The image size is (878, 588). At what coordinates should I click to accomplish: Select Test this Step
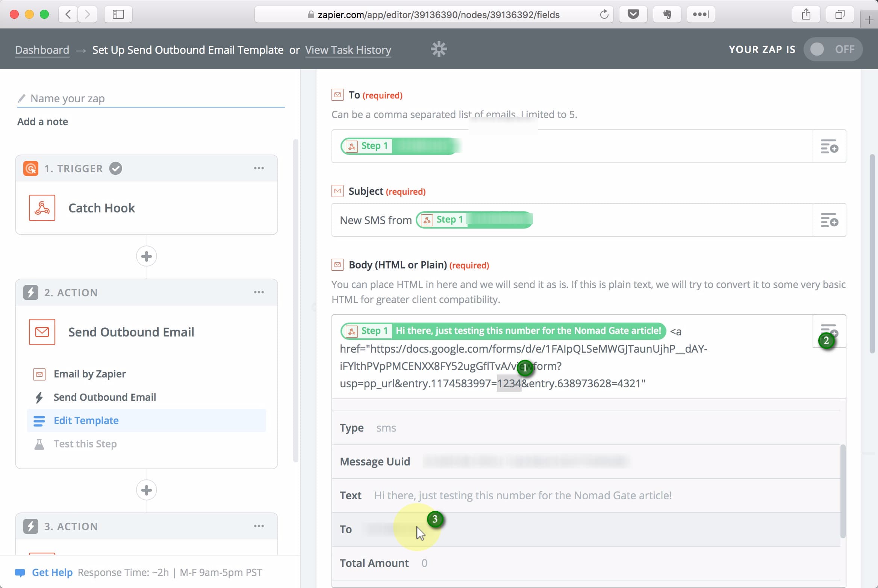pyautogui.click(x=85, y=444)
